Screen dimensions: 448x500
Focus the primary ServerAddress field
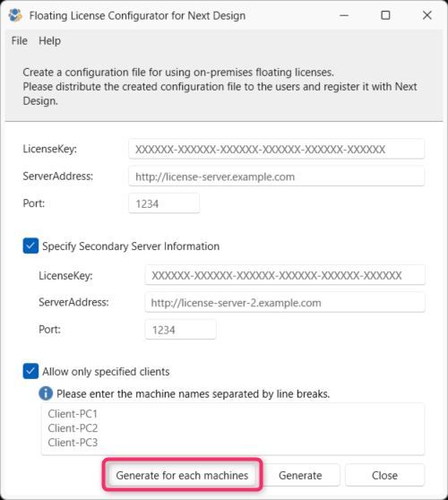tap(277, 177)
